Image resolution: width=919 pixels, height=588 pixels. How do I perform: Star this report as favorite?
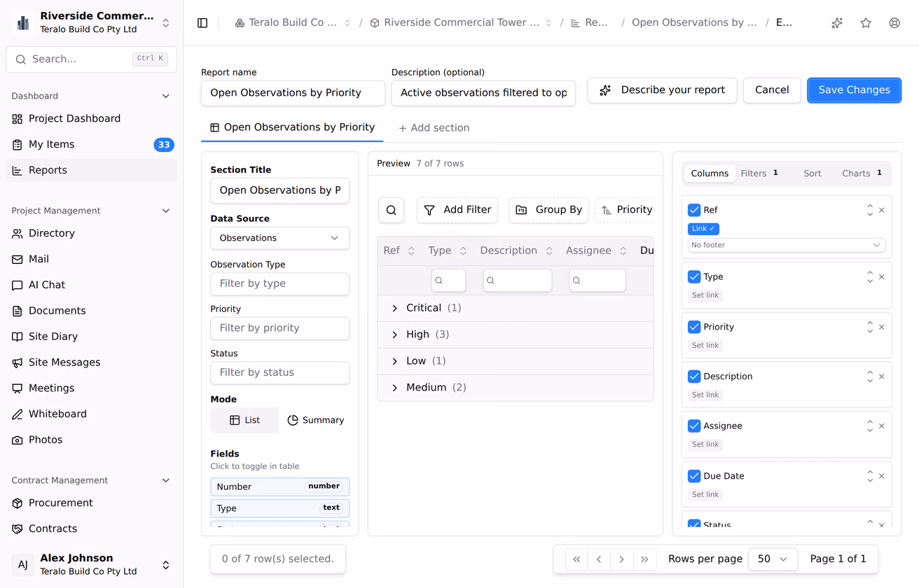click(x=866, y=23)
